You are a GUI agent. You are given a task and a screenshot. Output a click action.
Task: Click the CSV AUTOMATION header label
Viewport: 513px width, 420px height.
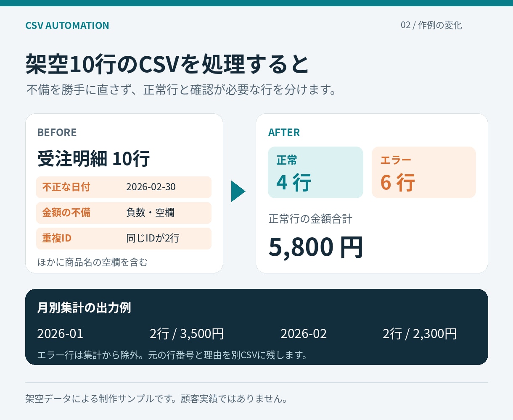67,26
